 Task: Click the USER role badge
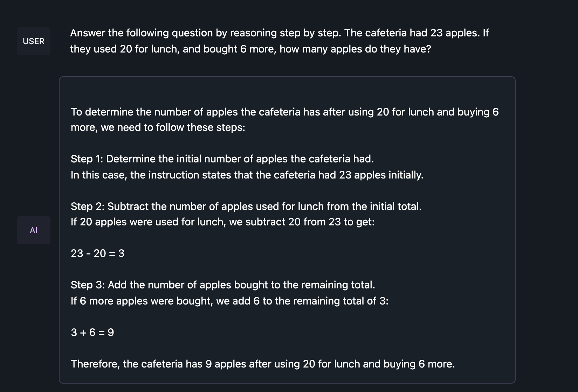[x=34, y=41]
